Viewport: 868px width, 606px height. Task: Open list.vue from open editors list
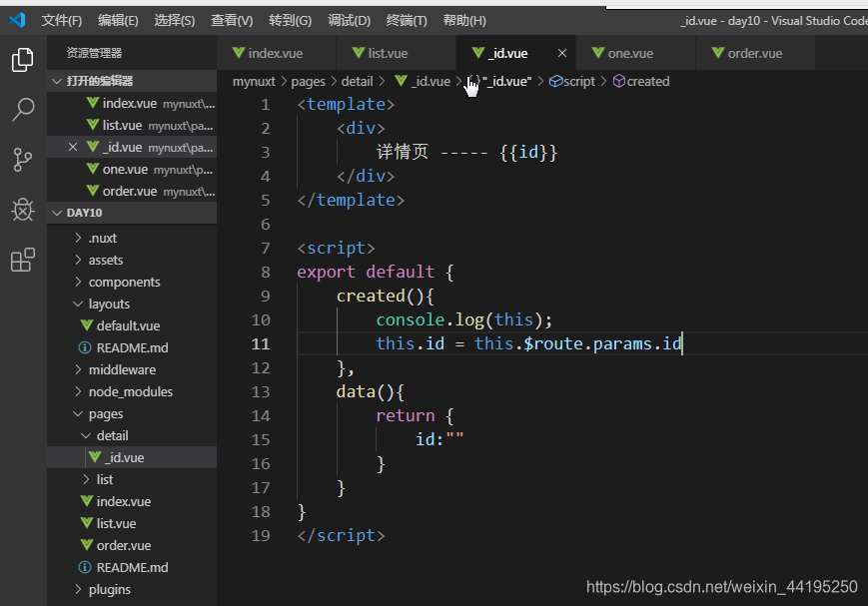point(132,125)
